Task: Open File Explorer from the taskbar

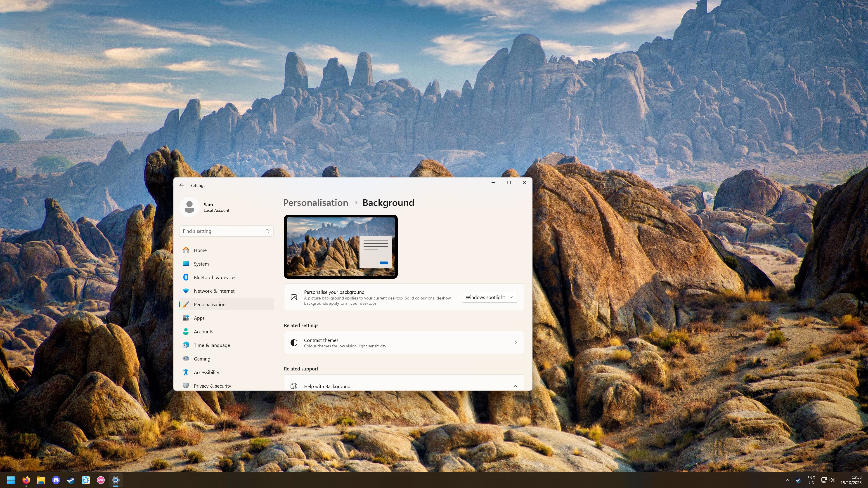Action: pos(41,480)
